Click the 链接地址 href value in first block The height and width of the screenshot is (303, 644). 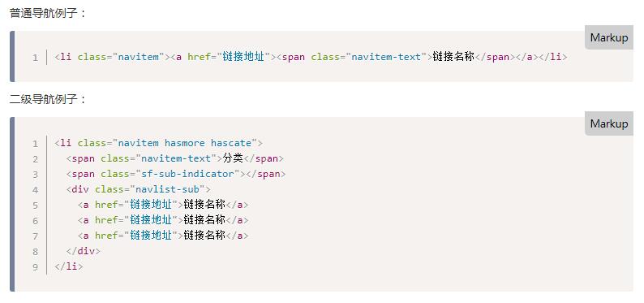[x=243, y=57]
